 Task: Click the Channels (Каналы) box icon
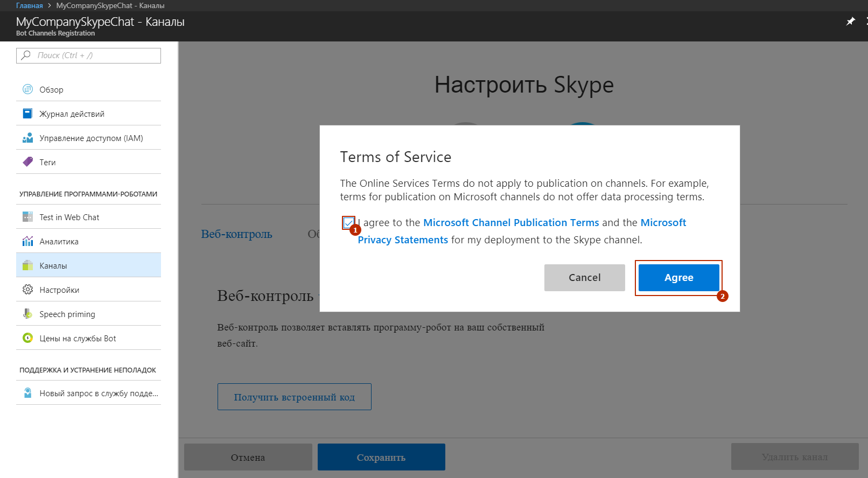[27, 265]
